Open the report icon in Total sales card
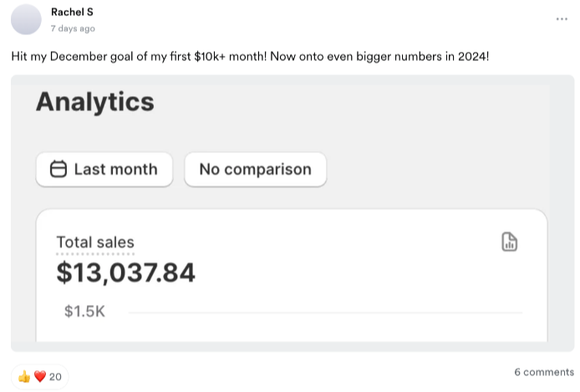 pos(509,242)
